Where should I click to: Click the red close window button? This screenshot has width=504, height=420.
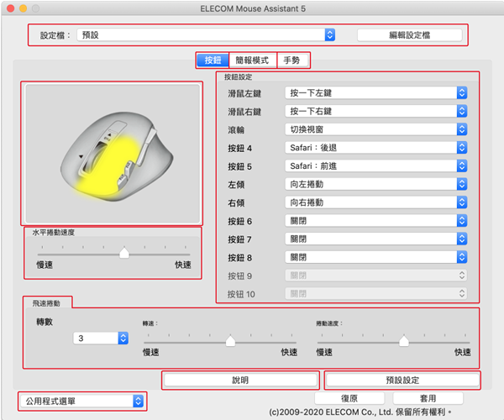[x=11, y=8]
